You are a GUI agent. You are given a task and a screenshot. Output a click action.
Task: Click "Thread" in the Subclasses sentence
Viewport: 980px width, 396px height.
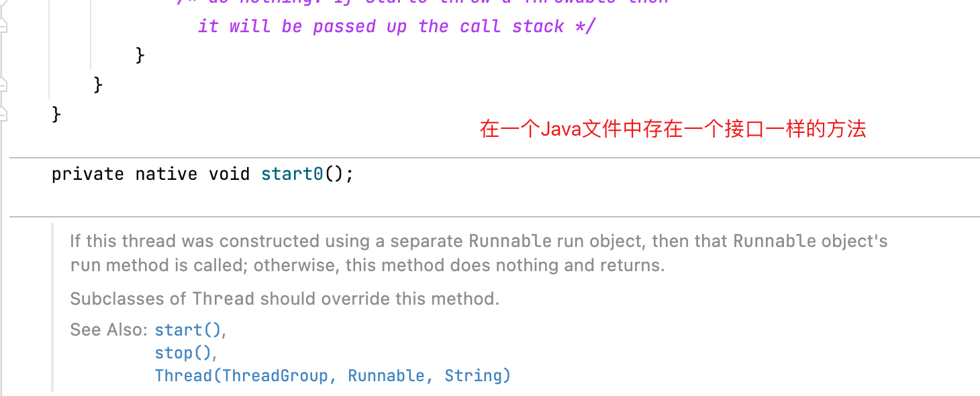pos(223,299)
